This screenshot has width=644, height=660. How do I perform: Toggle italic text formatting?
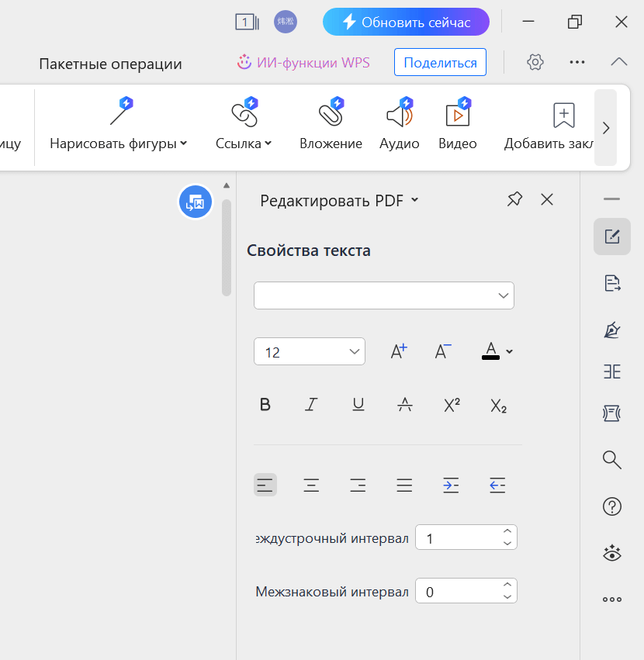pos(311,404)
